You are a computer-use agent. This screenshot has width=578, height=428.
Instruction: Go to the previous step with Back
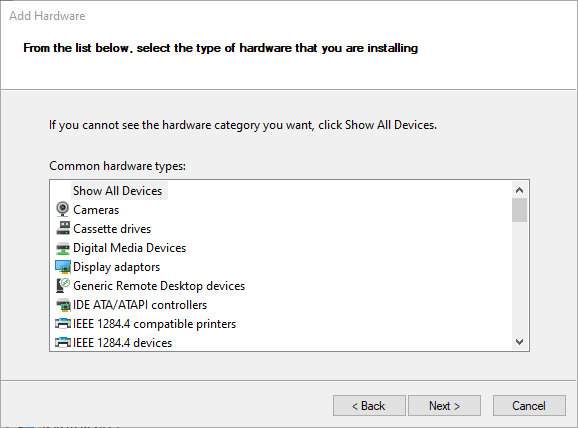coord(369,406)
